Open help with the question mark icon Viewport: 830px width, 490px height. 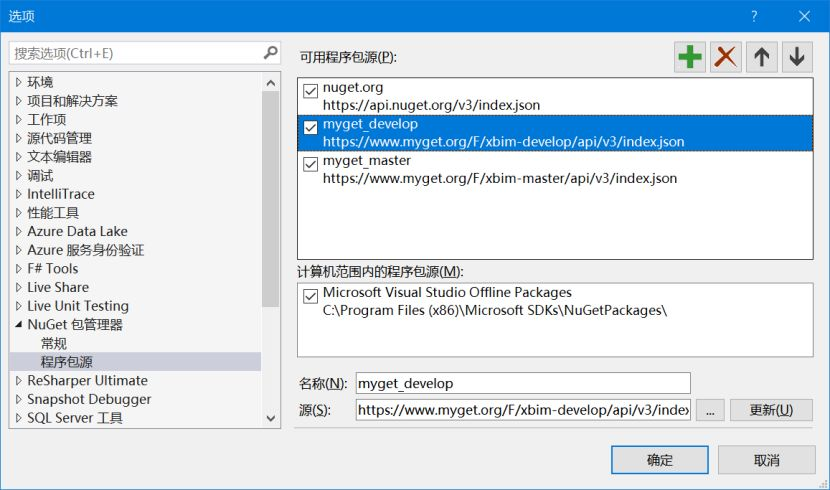click(x=754, y=16)
